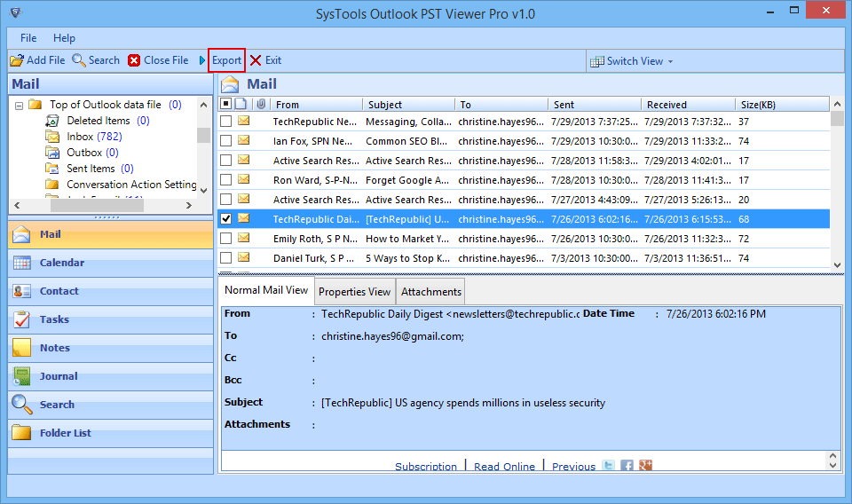The width and height of the screenshot is (852, 504).
Task: Click envelope icon of Emily Roth email
Action: click(244, 238)
